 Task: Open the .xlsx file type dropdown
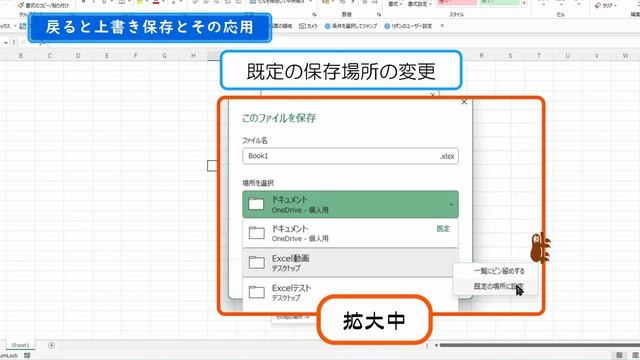tap(447, 156)
